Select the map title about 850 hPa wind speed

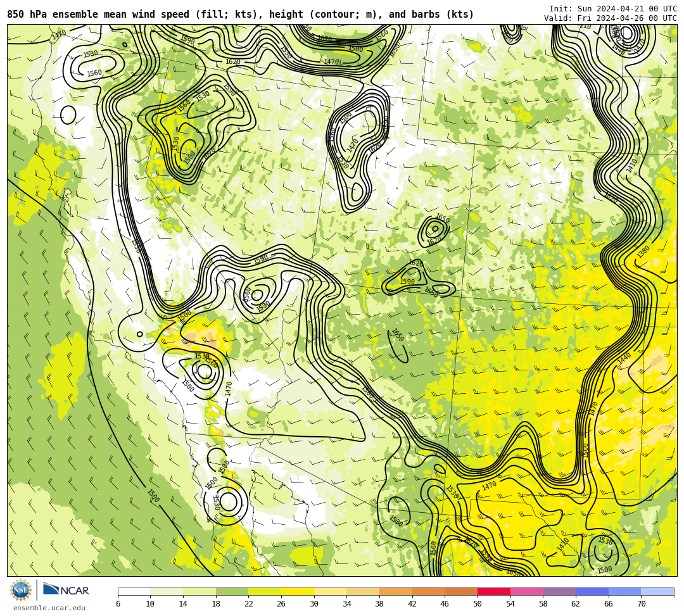coord(241,15)
